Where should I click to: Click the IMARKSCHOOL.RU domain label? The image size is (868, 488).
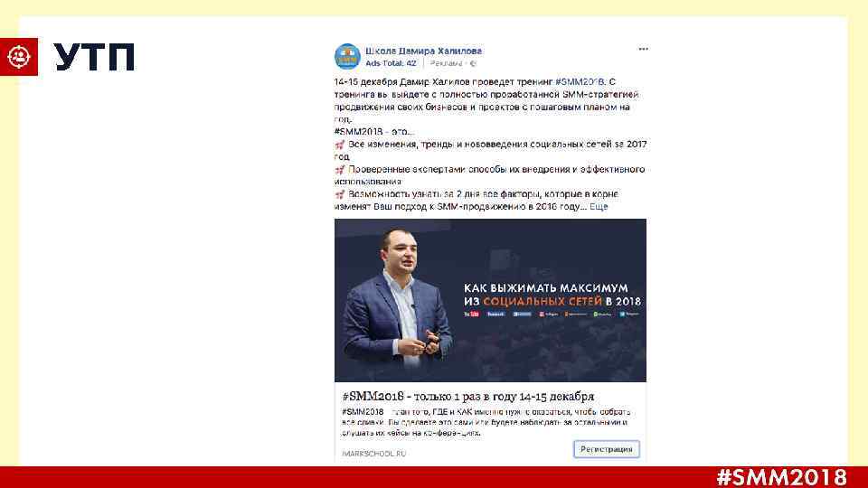click(373, 454)
